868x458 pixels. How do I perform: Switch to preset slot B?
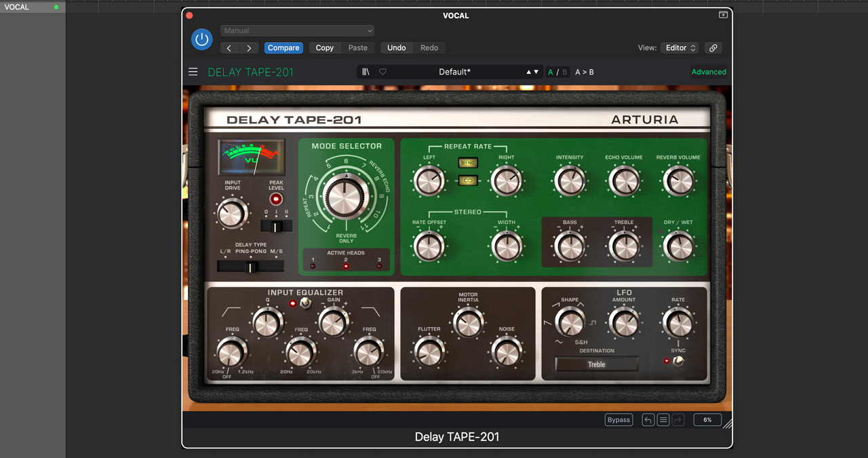pyautogui.click(x=565, y=72)
